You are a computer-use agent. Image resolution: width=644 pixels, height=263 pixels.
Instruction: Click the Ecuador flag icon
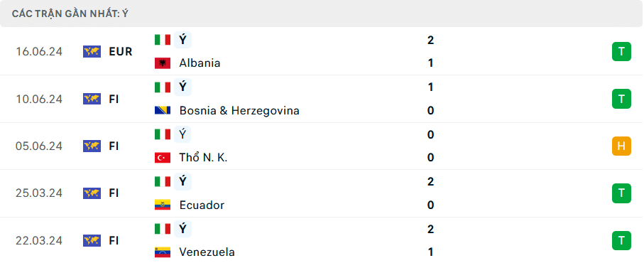pos(163,205)
